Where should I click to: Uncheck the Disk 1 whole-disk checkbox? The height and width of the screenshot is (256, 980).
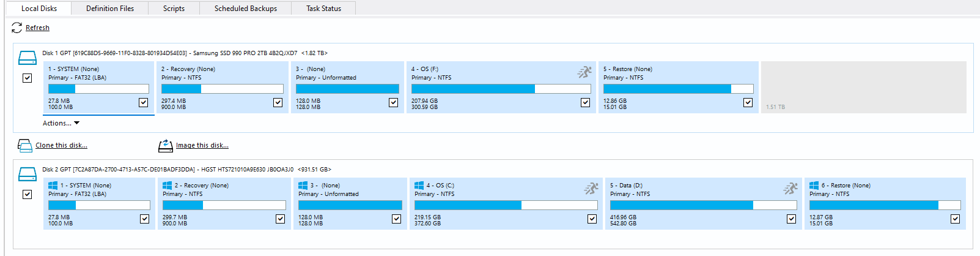27,78
